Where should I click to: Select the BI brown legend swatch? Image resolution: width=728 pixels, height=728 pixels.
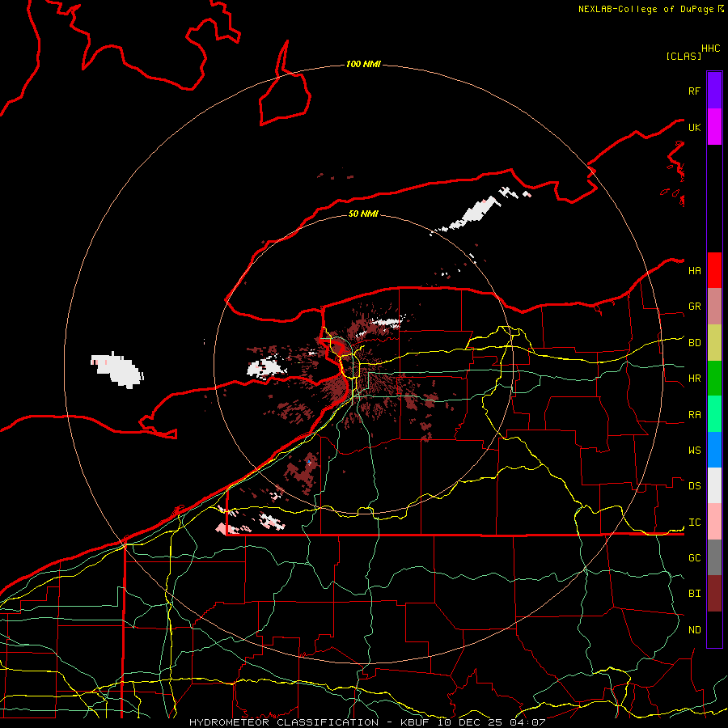[x=714, y=594]
